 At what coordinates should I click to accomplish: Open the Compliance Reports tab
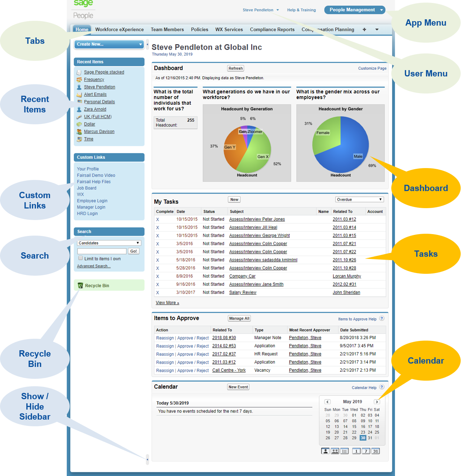point(272,30)
